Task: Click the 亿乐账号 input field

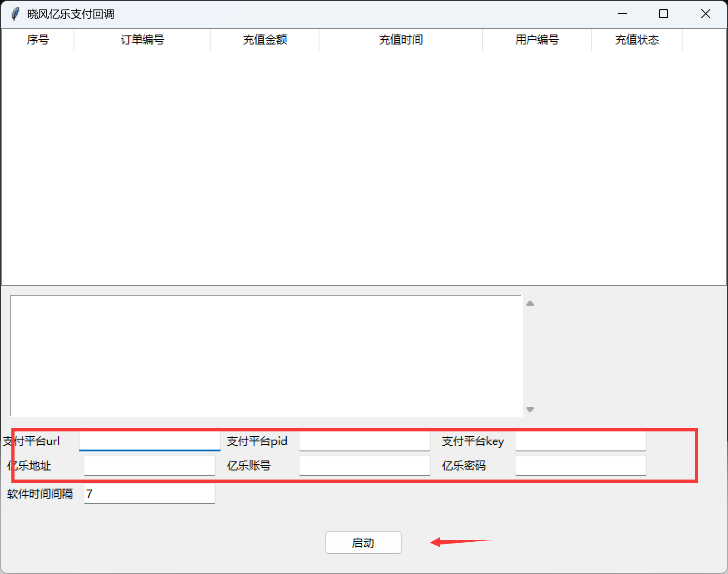Action: click(364, 465)
